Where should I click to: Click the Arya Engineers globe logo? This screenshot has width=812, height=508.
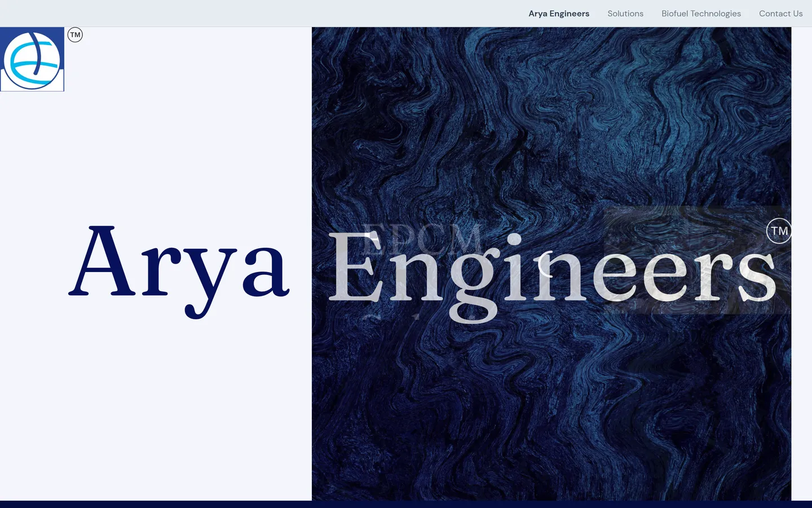[32, 59]
